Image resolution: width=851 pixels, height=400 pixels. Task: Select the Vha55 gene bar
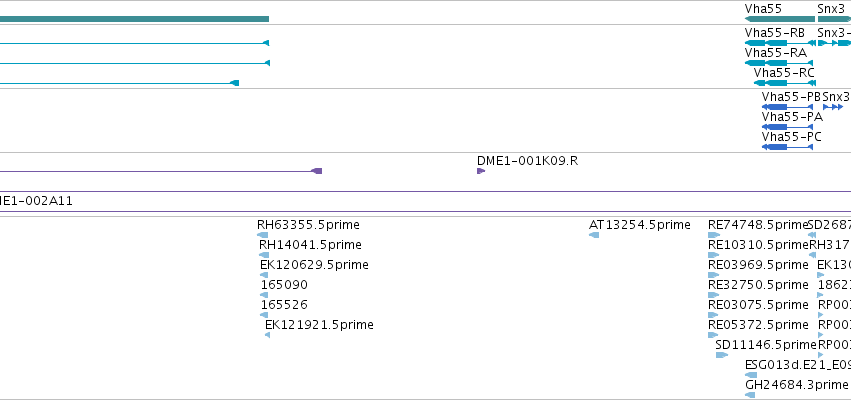780,19
